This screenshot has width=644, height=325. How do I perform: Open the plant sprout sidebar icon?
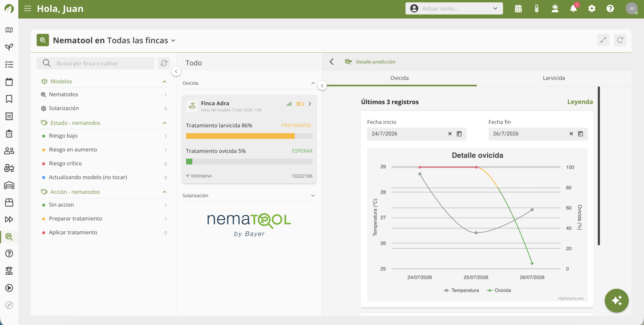point(9,47)
